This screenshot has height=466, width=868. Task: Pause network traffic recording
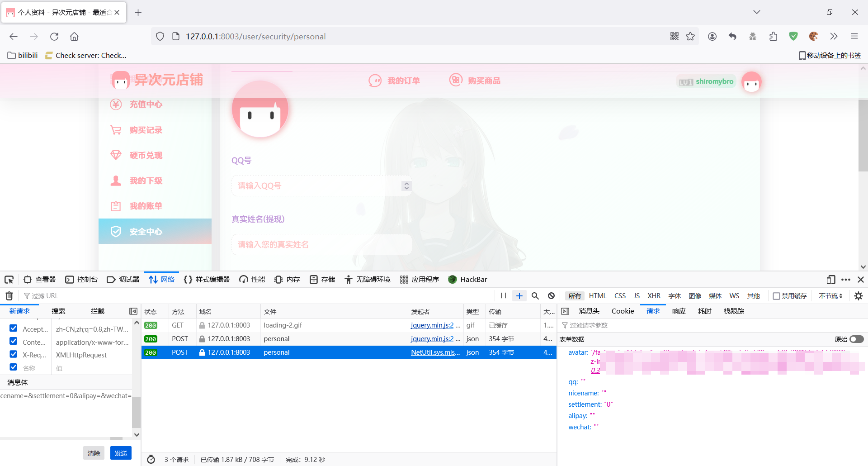[x=503, y=295]
